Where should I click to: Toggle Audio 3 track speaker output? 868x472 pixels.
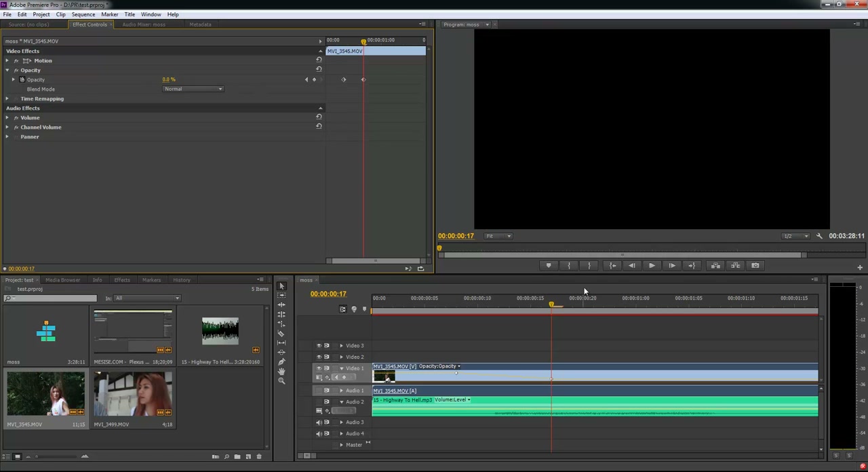point(319,422)
